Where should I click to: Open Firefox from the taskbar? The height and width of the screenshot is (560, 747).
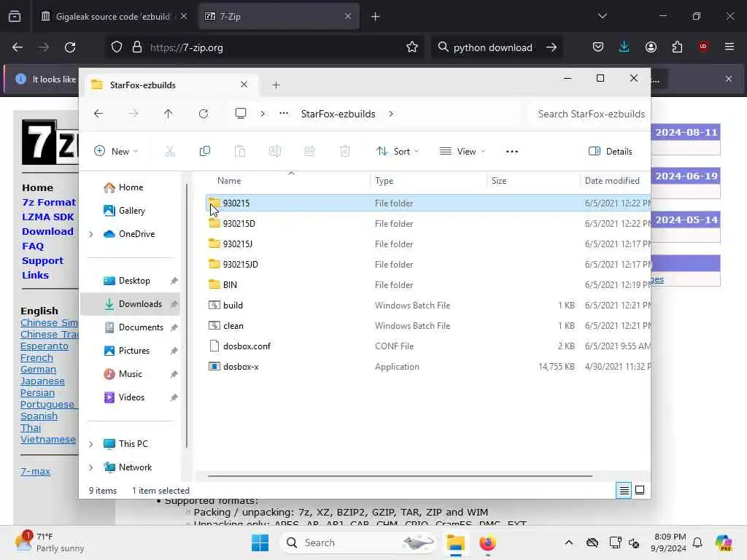click(x=487, y=542)
